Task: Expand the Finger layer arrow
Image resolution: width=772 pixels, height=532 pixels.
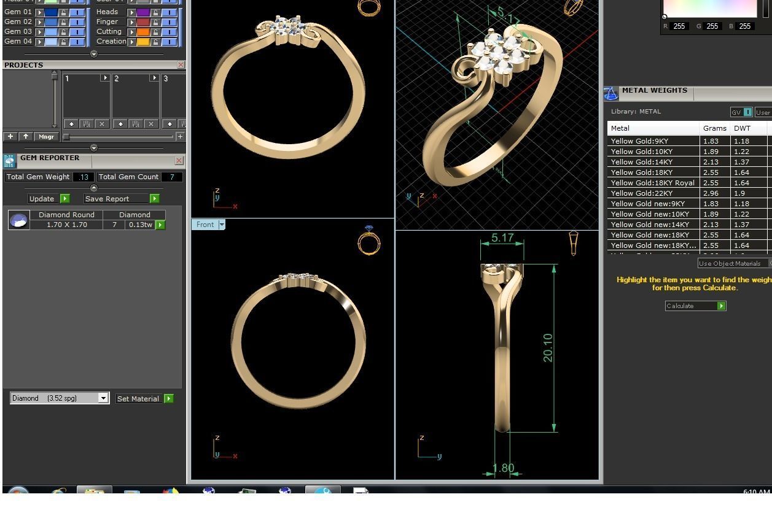Action: 132,22
